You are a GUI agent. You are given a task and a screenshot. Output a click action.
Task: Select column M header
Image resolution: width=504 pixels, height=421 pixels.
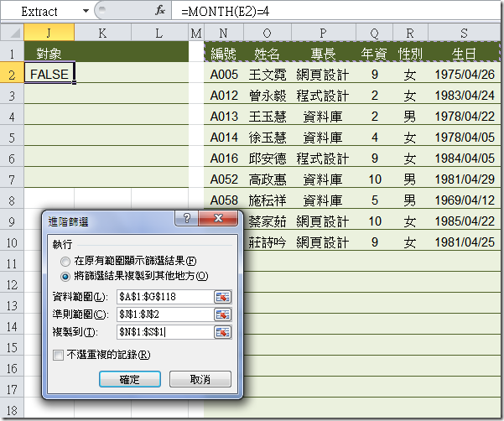click(x=196, y=33)
